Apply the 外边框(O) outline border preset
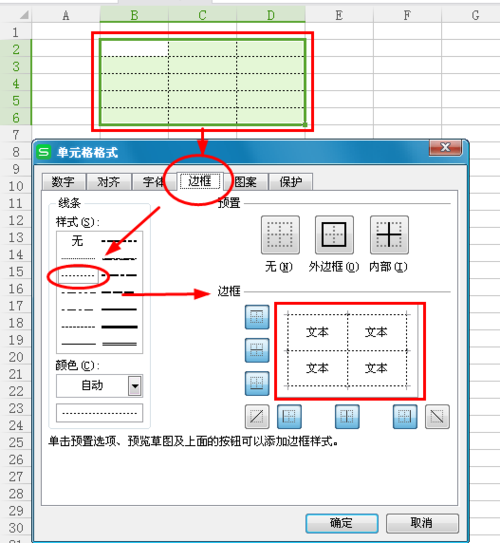This screenshot has height=543, width=500. (334, 235)
